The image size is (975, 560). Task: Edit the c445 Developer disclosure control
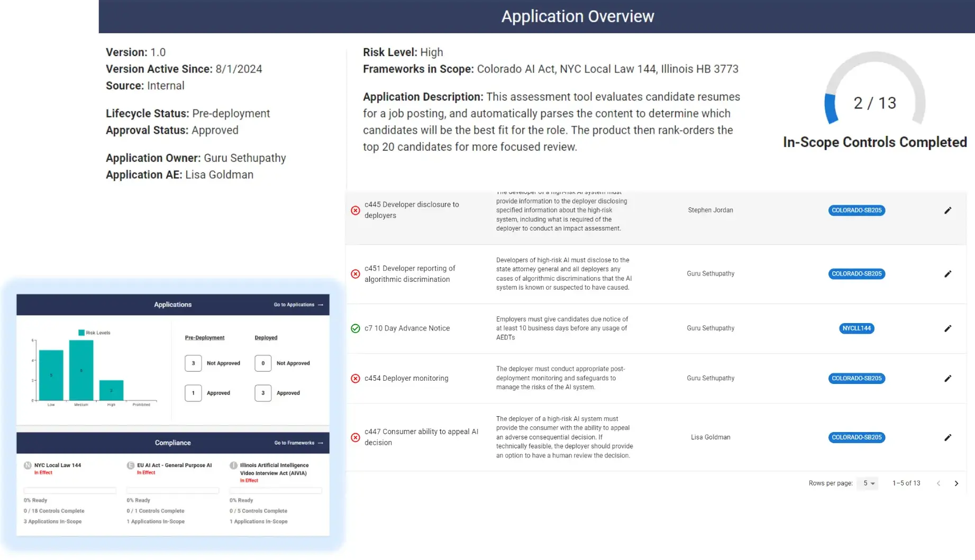pos(947,210)
